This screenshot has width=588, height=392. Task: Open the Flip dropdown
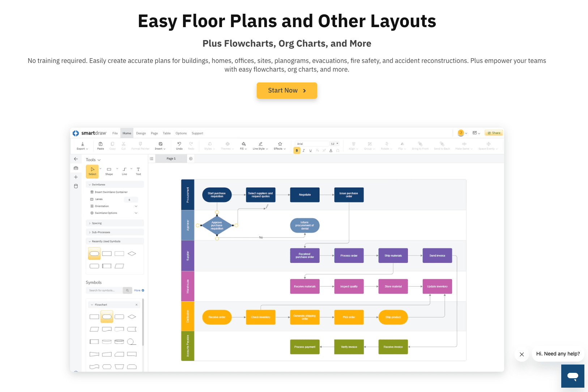click(402, 146)
